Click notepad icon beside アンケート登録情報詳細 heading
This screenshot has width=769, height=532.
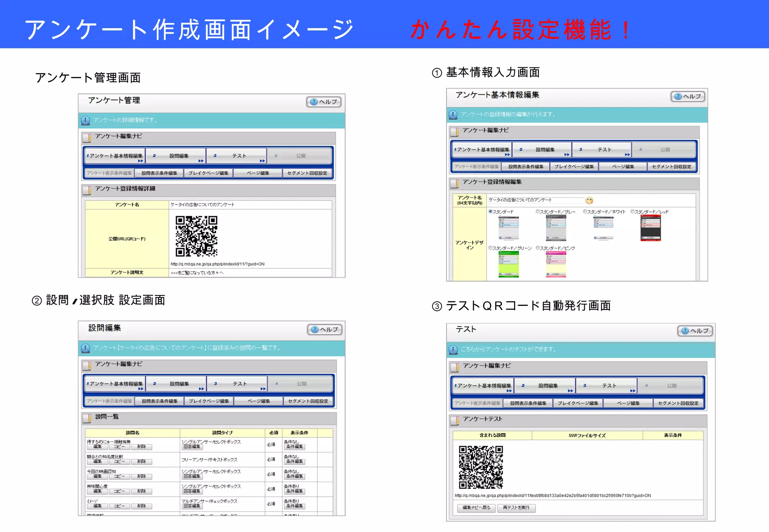(87, 190)
